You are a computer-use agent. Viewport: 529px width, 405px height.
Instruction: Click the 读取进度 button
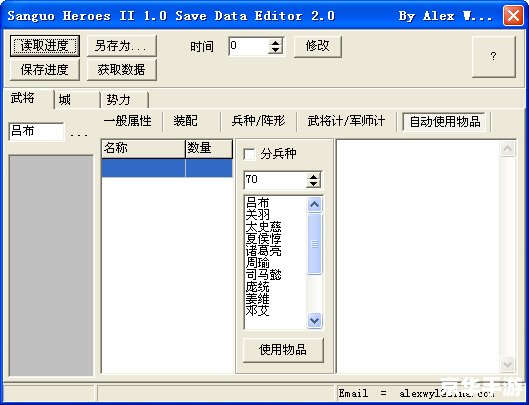tap(45, 46)
